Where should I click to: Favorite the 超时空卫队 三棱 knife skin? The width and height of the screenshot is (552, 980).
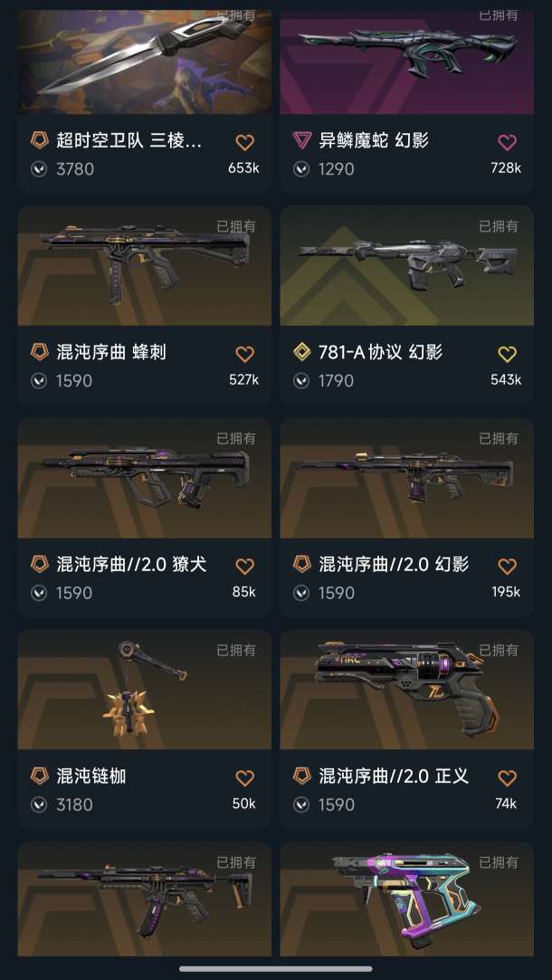pyautogui.click(x=244, y=142)
